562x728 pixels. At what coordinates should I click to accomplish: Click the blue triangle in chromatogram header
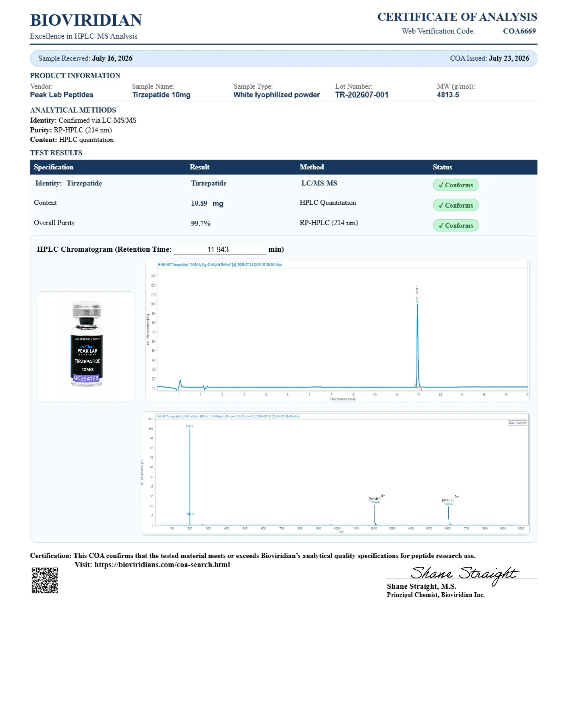pos(159,265)
